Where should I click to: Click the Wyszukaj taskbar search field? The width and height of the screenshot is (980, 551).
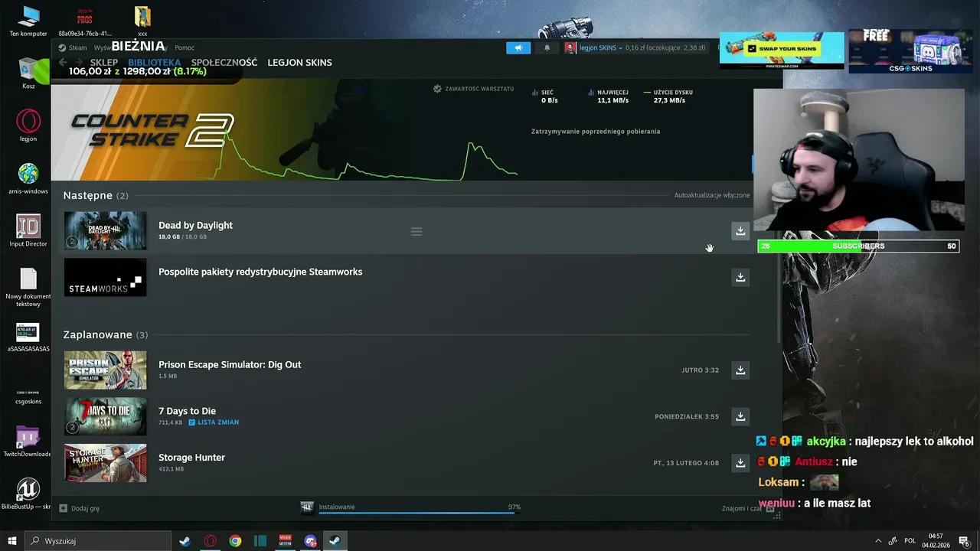(x=98, y=541)
